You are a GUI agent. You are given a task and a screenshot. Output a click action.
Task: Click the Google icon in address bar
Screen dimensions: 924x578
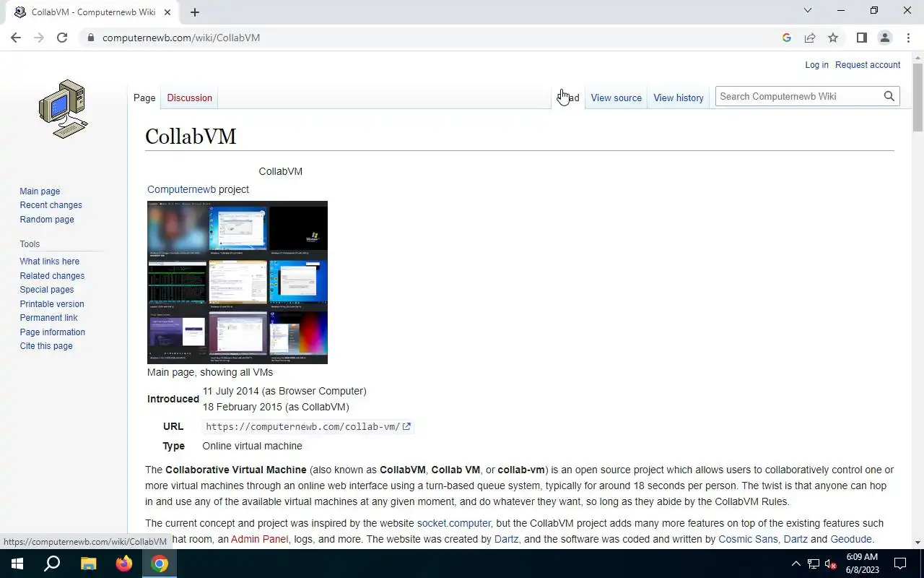pos(787,38)
